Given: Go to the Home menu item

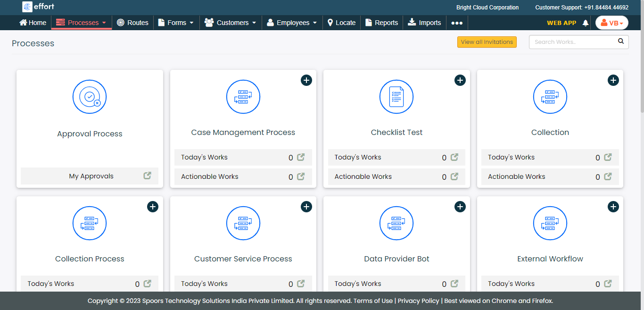Looking at the screenshot, I should (33, 23).
